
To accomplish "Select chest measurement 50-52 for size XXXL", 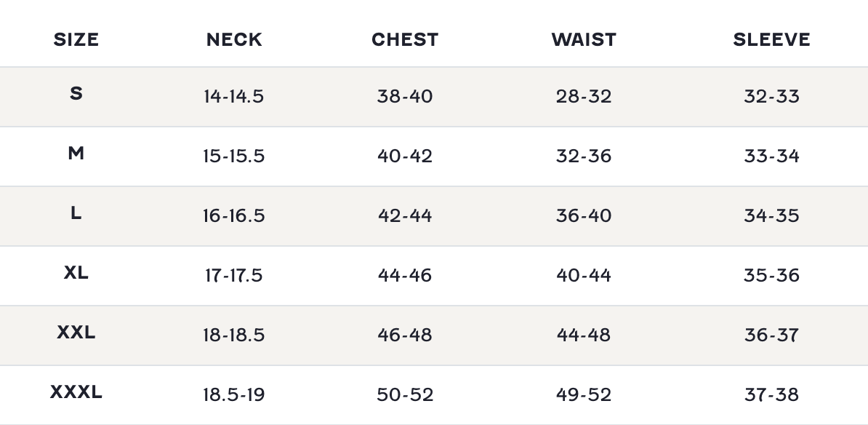I will pyautogui.click(x=405, y=395).
